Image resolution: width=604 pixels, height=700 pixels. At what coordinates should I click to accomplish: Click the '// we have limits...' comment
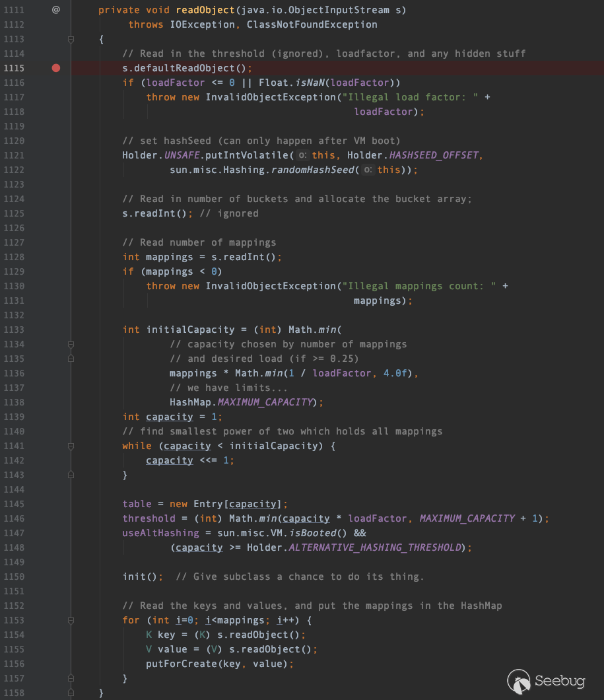pos(229,388)
